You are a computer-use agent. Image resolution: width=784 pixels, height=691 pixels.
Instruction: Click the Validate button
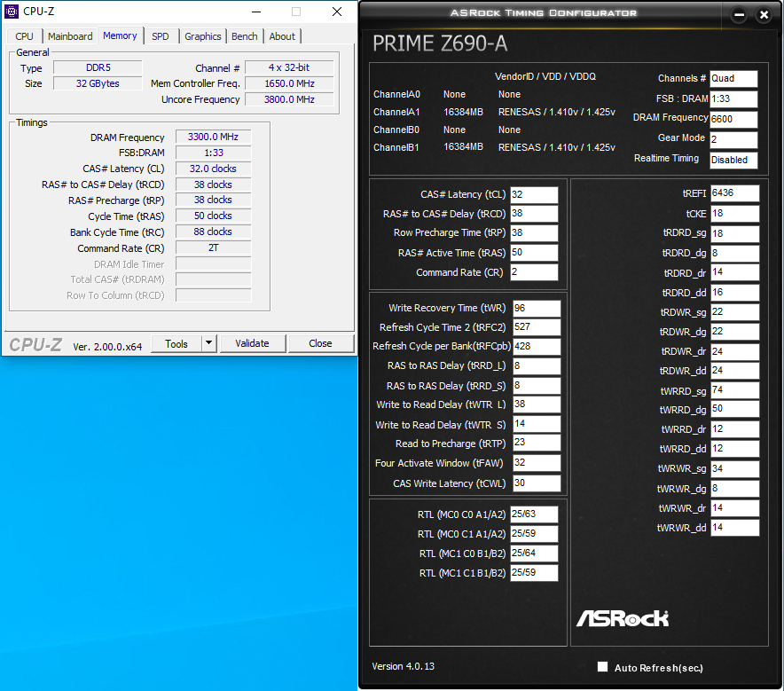point(253,343)
